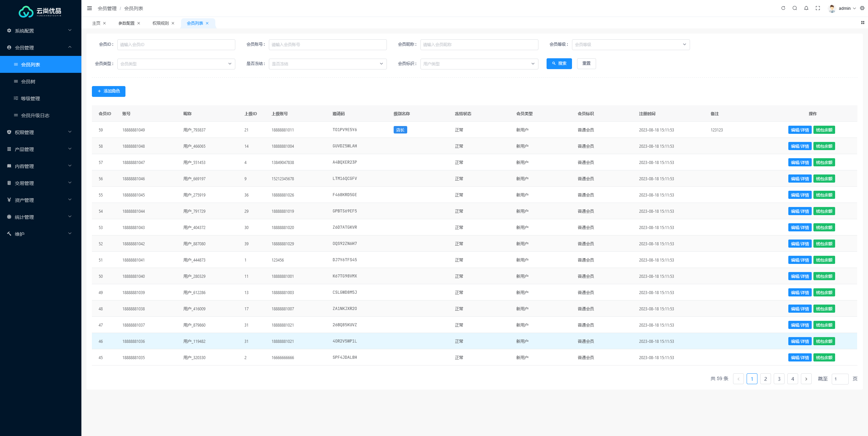This screenshot has width=868, height=436.
Task: Expand 内容管理 sidebar menu
Action: pyautogui.click(x=41, y=166)
